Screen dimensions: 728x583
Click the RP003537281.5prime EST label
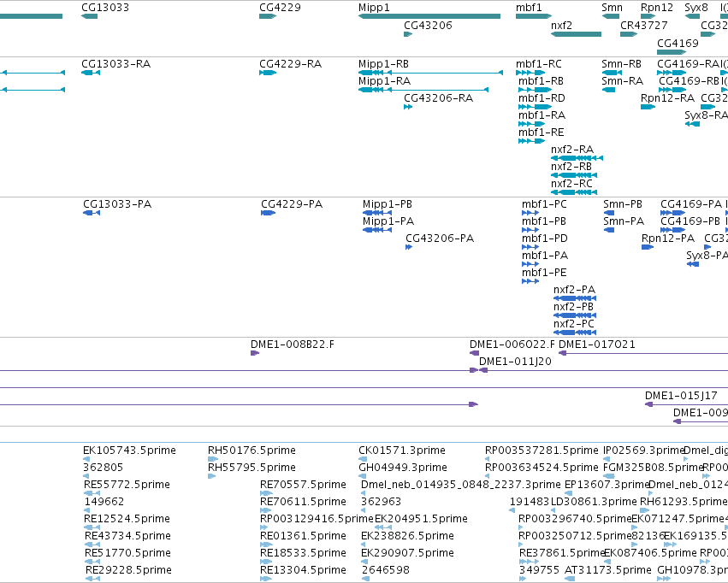pos(542,450)
